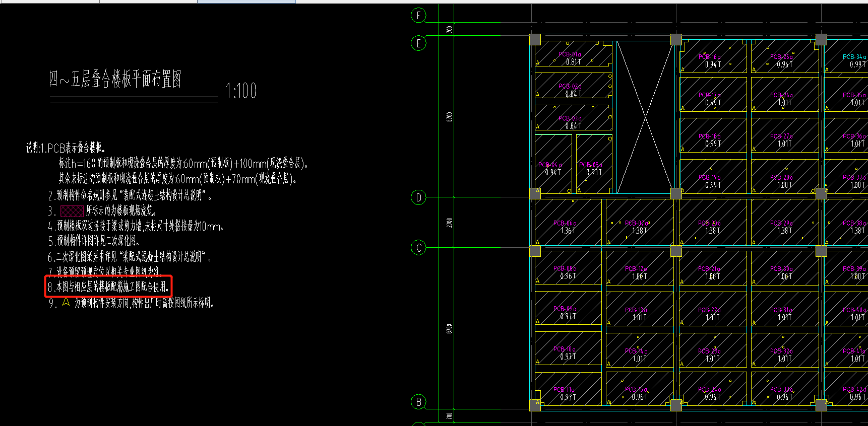This screenshot has height=426, width=868.
Task: Select the yellow triangle symbol in note 9
Action: [x=66, y=302]
